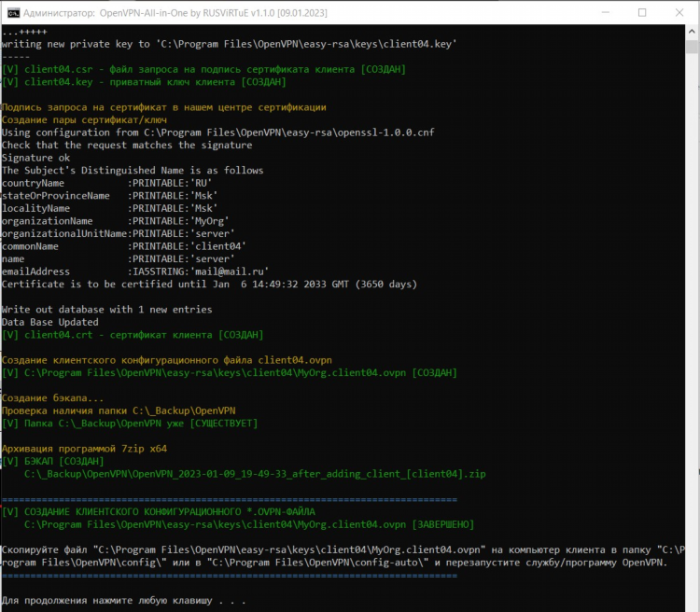Click the scrollbar up arrow
The width and height of the screenshot is (700, 612).
(692, 32)
